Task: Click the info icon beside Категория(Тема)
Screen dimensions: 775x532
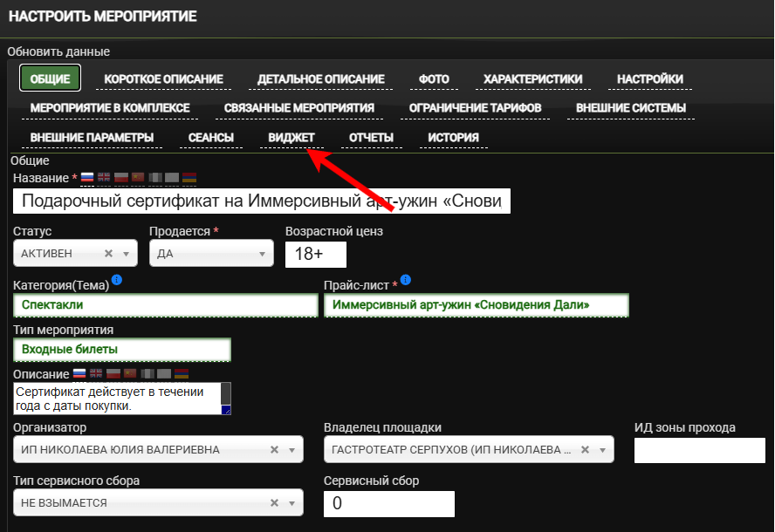Action: [117, 281]
